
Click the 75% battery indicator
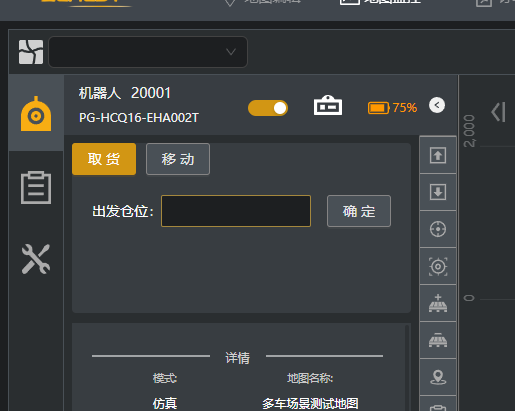[392, 108]
